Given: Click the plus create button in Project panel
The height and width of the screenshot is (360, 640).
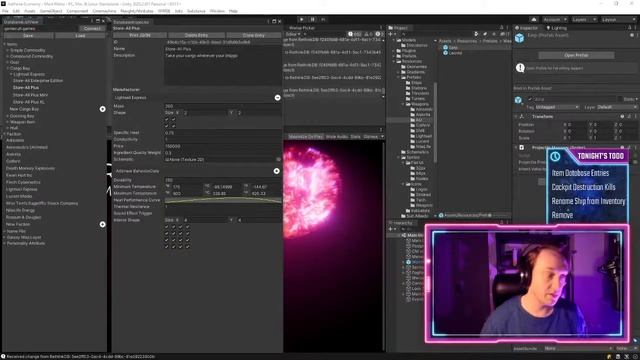Looking at the screenshot, I should (391, 34).
